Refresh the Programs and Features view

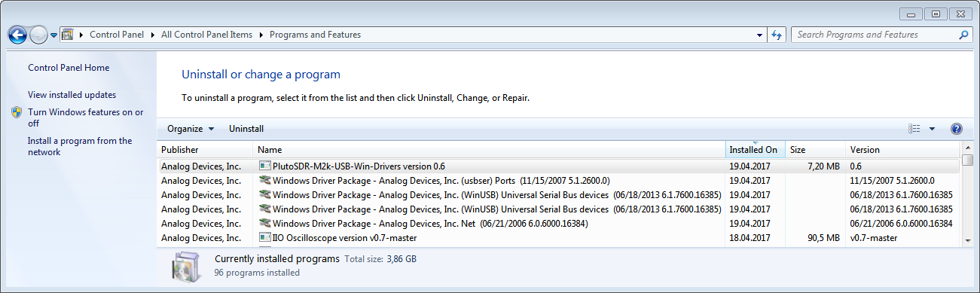coord(777,35)
